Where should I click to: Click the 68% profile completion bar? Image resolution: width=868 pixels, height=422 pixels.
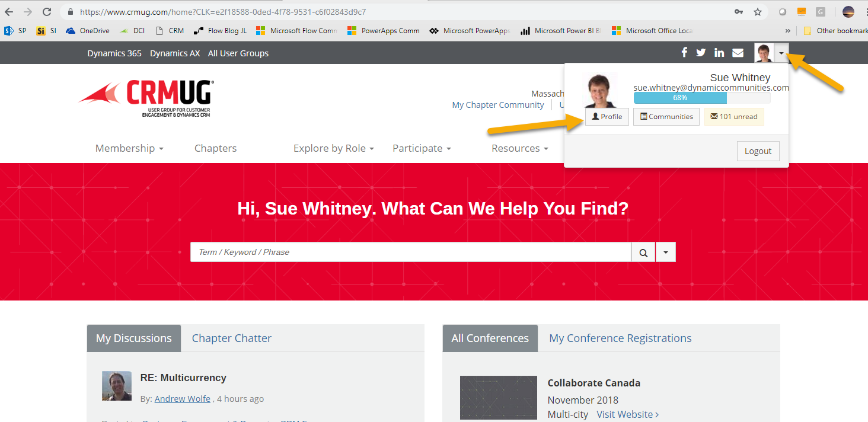pos(702,98)
